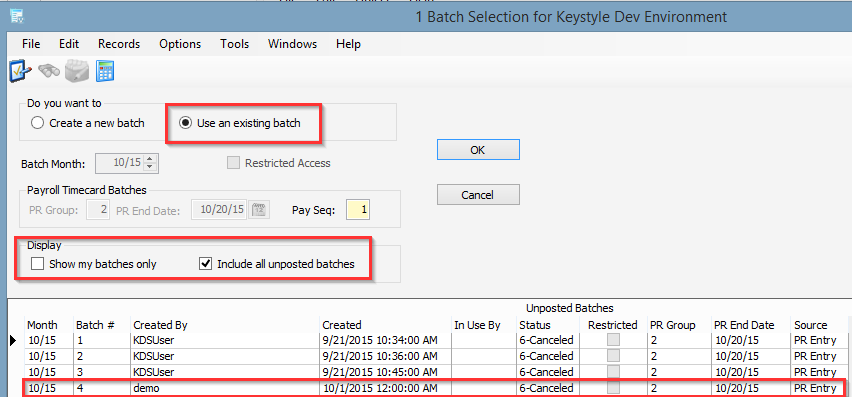This screenshot has height=397, width=852.
Task: Uncheck Include all unposted batches
Action: (x=205, y=264)
